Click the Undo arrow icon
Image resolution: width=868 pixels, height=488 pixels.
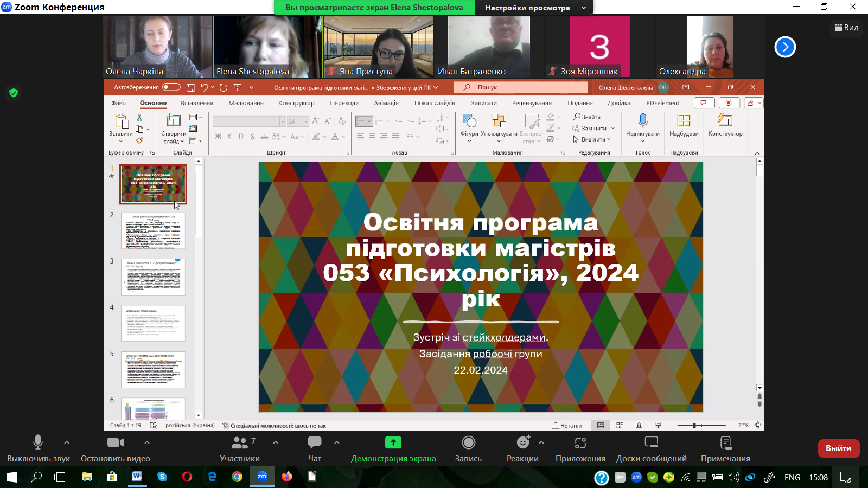[205, 87]
